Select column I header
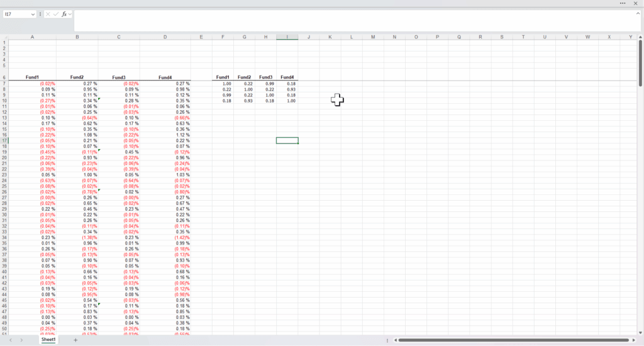This screenshot has height=346, width=644. click(287, 37)
